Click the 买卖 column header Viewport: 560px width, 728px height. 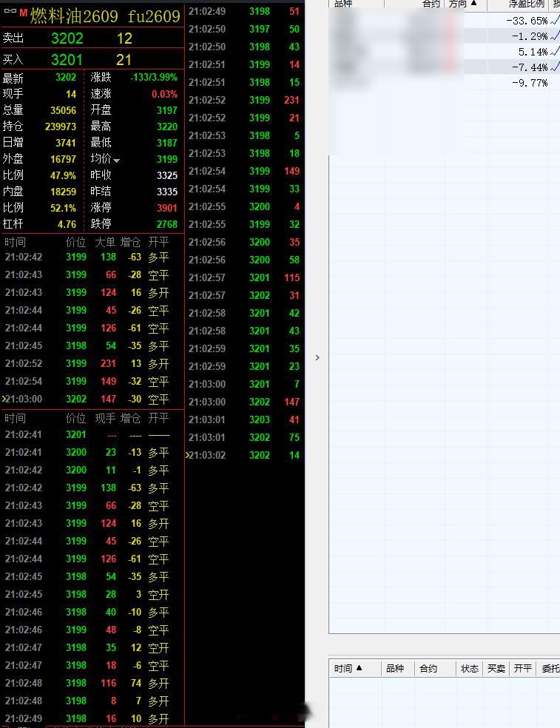tap(496, 669)
